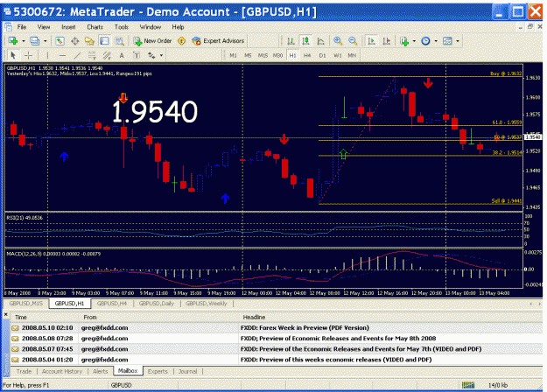The width and height of the screenshot is (547, 392).
Task: Select the Horizontal Line drawing tool
Action: pyautogui.click(x=62, y=55)
